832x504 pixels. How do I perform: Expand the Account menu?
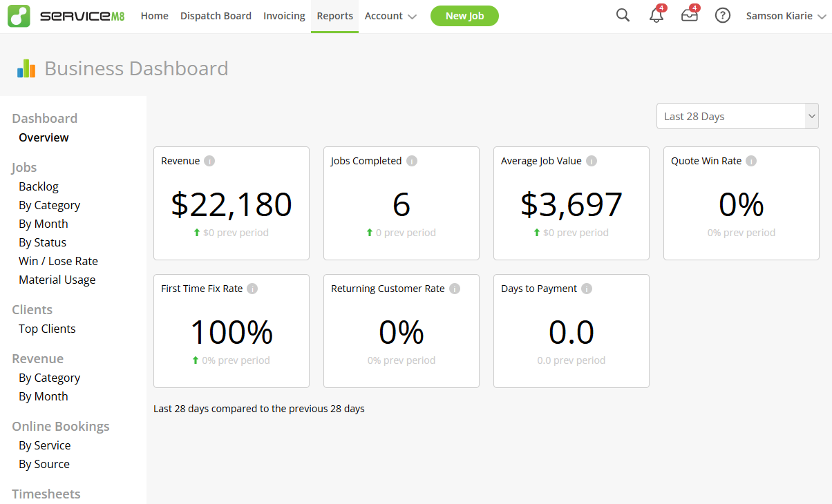tap(390, 16)
